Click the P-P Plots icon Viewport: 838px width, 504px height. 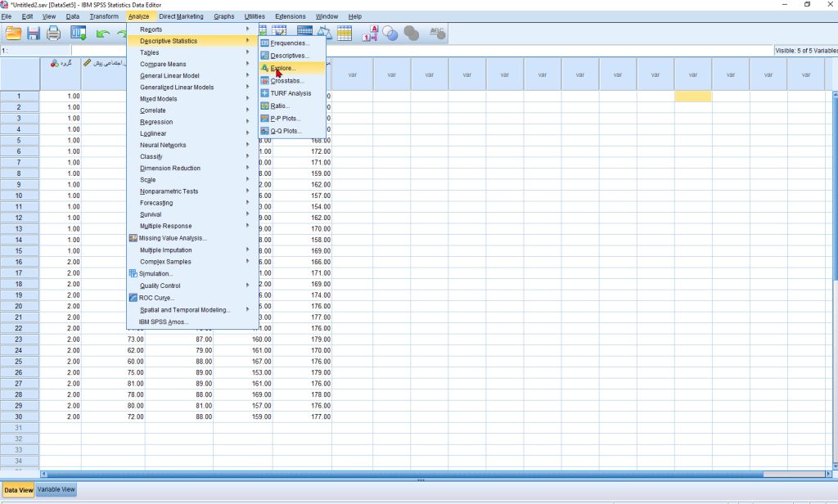coord(264,118)
